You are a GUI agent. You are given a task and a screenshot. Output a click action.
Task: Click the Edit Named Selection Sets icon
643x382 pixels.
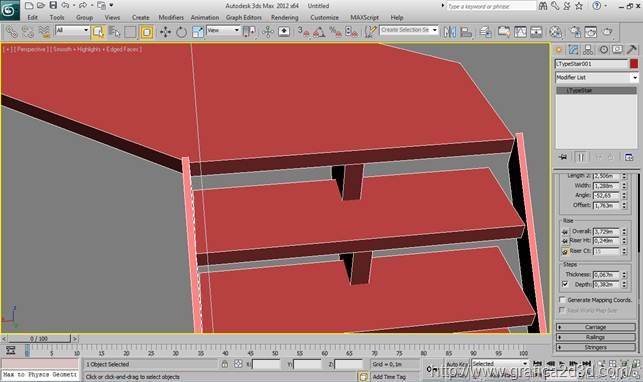[x=371, y=32]
